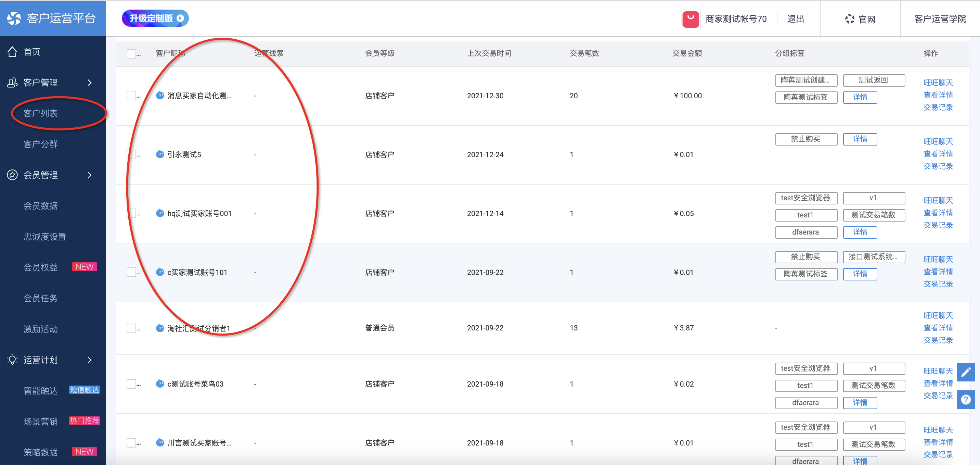
Task: Select checkbox for c测试账号菜鸟03 row
Action: [131, 384]
